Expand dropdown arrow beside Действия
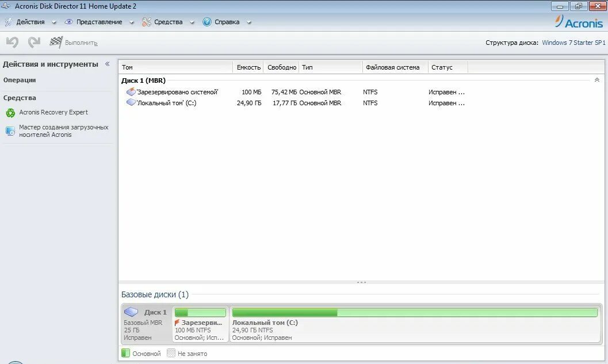Image resolution: width=608 pixels, height=364 pixels. coord(54,22)
